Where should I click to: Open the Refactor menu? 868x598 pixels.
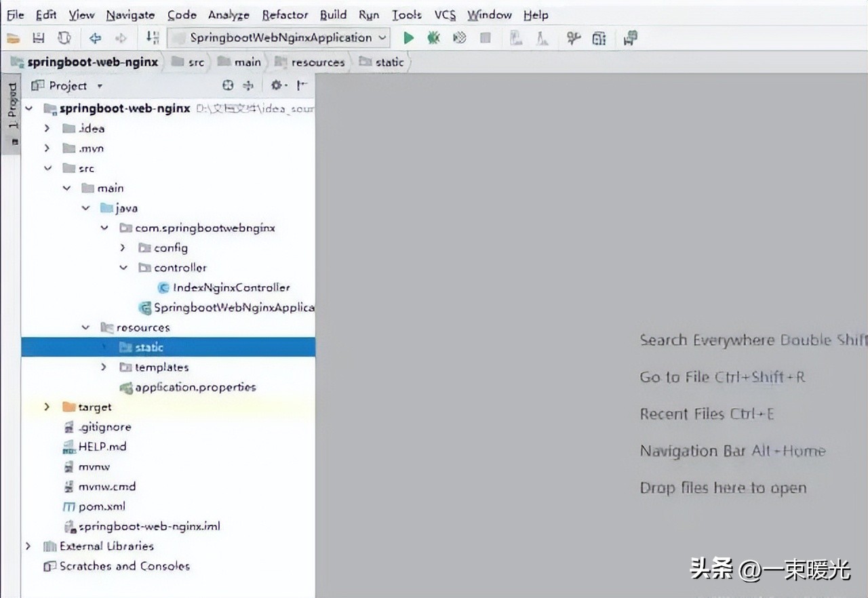click(285, 14)
